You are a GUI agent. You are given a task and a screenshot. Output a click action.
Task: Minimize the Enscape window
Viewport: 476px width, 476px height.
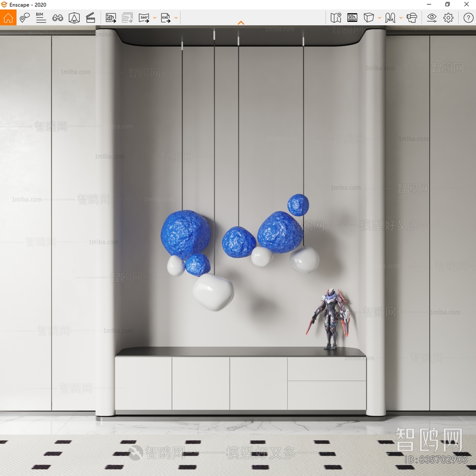(429, 4)
